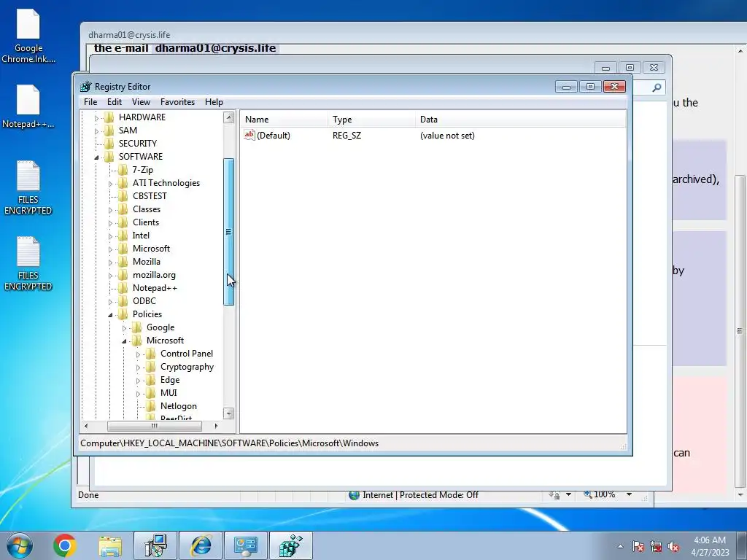Image resolution: width=747 pixels, height=560 pixels.
Task: Expand the ODBC key
Action: [x=110, y=302]
